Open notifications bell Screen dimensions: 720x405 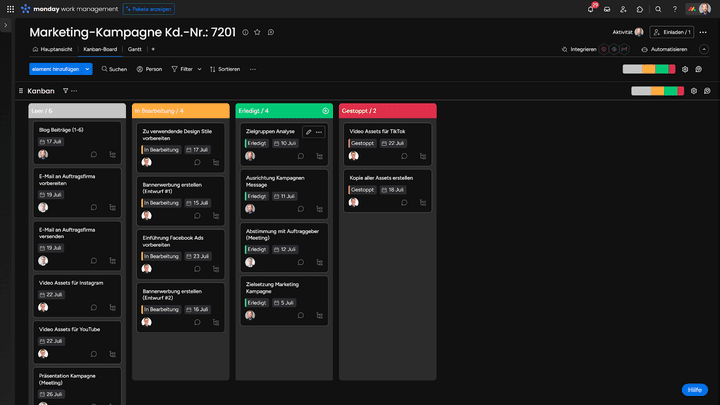click(x=591, y=9)
